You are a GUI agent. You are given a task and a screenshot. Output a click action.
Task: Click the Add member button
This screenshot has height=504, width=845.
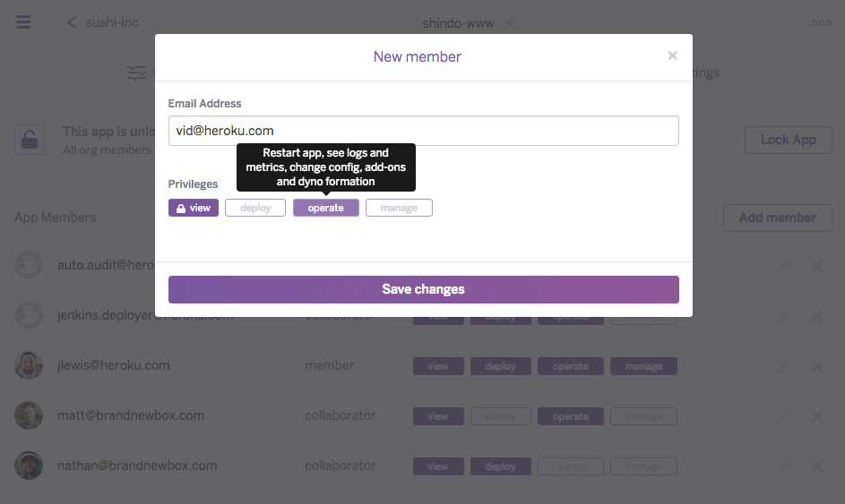tap(777, 218)
